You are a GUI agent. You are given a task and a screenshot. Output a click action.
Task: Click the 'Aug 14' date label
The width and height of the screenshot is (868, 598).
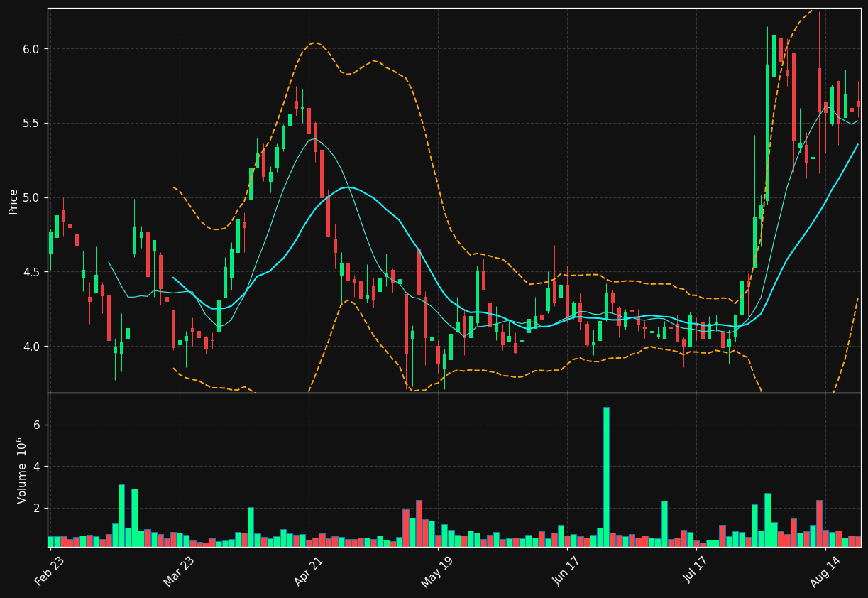pyautogui.click(x=824, y=571)
